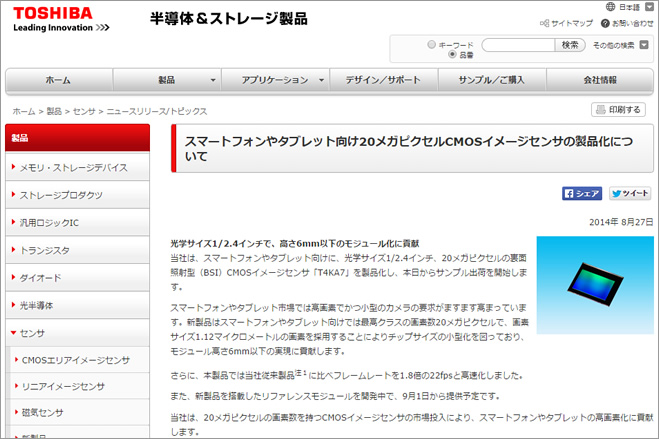
Task: Open 汎用ロジックIC in sidebar
Action: [77, 223]
